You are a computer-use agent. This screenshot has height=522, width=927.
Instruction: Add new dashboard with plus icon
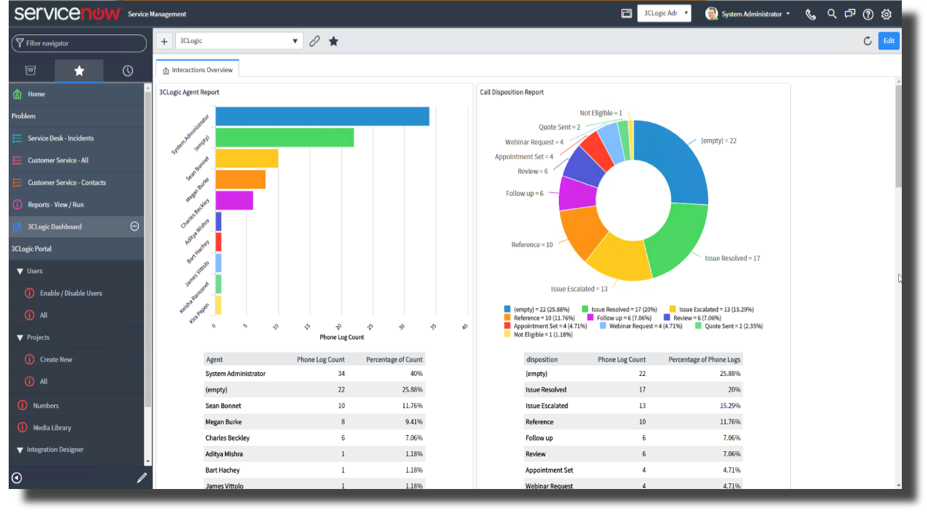coord(164,41)
